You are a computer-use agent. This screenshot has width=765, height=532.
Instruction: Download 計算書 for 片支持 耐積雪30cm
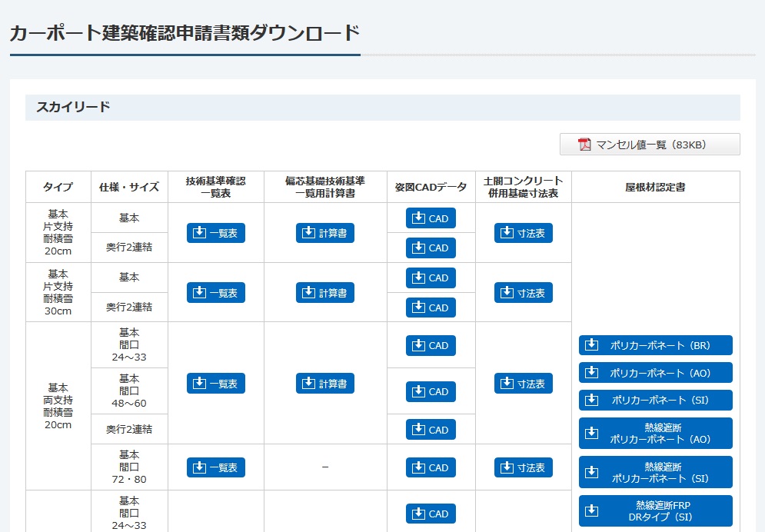point(325,293)
